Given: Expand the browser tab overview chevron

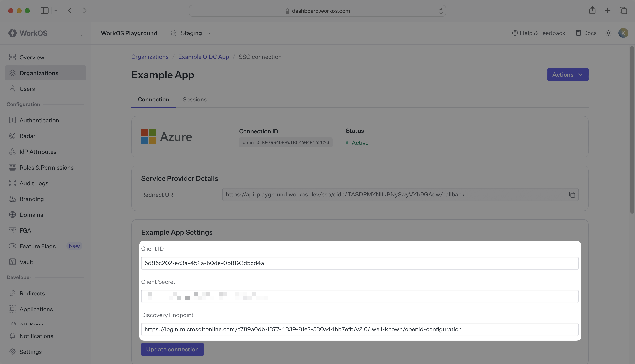Looking at the screenshot, I should pyautogui.click(x=56, y=11).
